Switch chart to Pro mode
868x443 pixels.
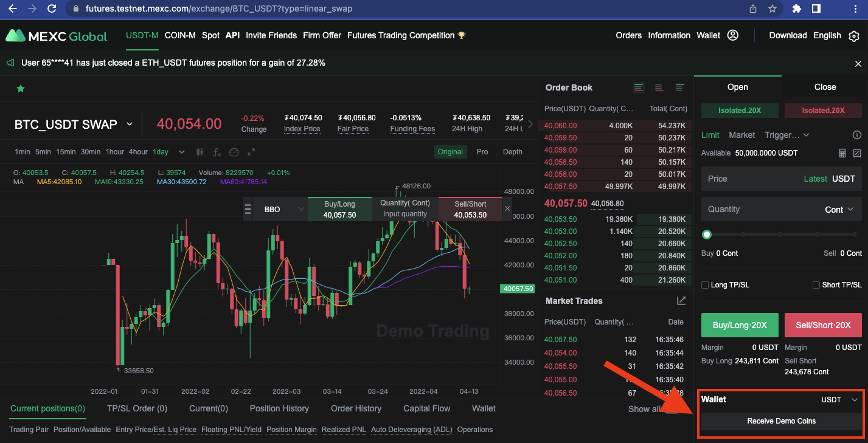pos(482,152)
